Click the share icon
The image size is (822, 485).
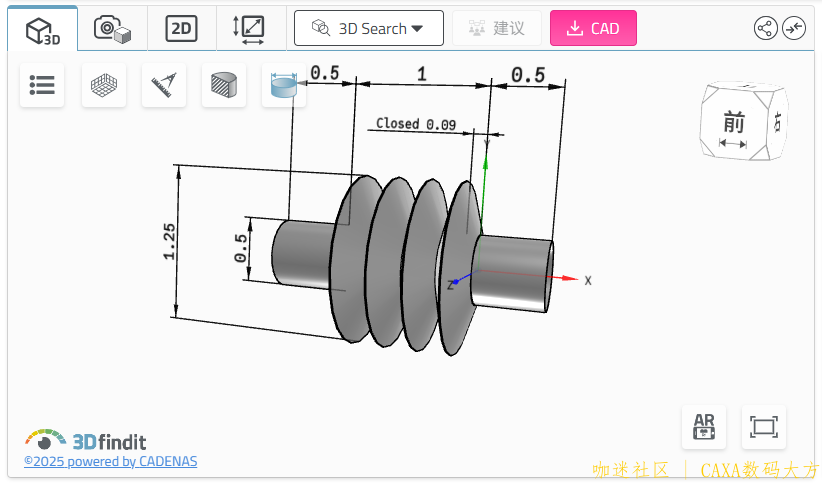click(x=765, y=28)
